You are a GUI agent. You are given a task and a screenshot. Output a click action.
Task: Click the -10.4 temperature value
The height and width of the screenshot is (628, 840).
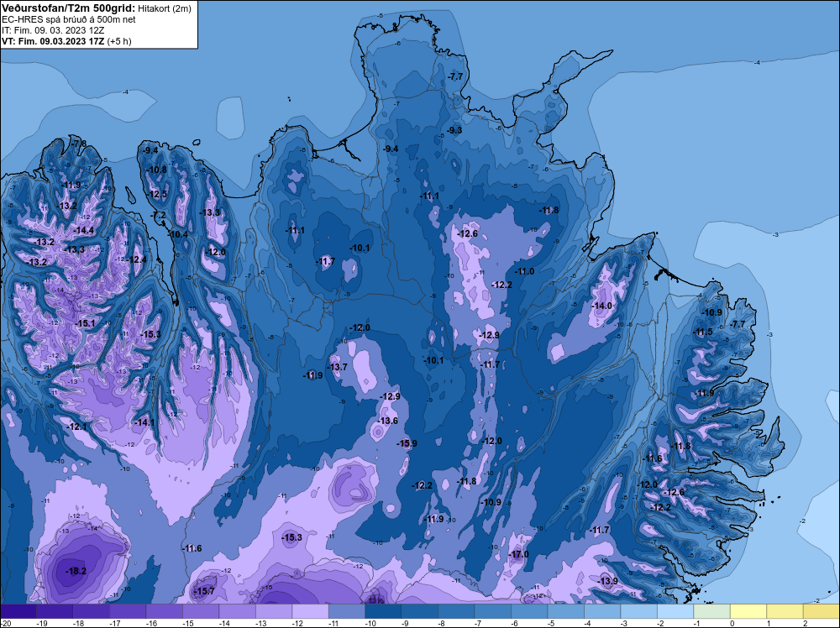pyautogui.click(x=178, y=234)
